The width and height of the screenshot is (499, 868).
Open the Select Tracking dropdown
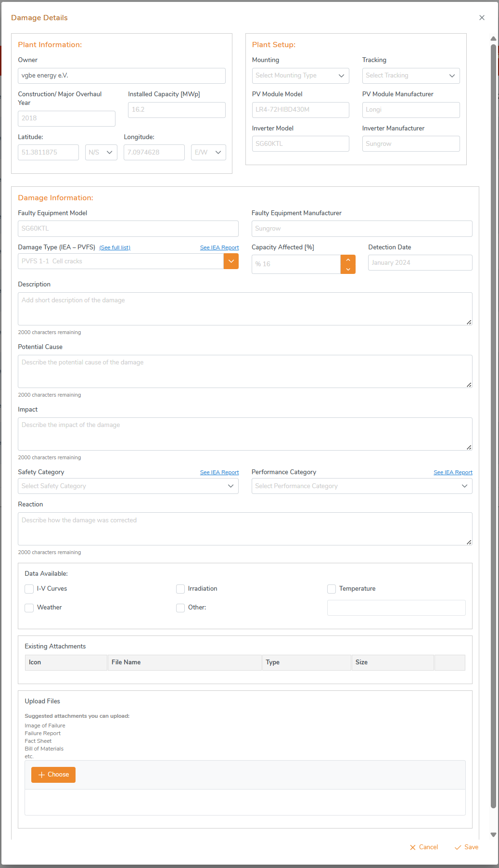pyautogui.click(x=411, y=76)
